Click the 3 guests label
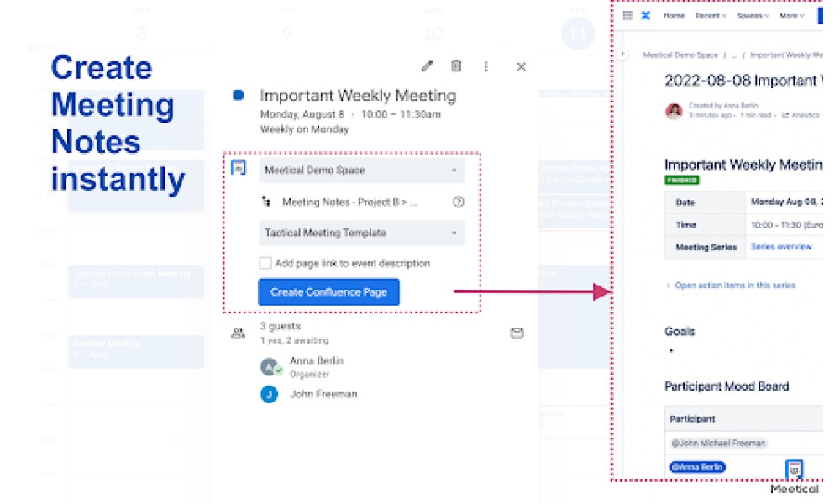 [x=281, y=326]
